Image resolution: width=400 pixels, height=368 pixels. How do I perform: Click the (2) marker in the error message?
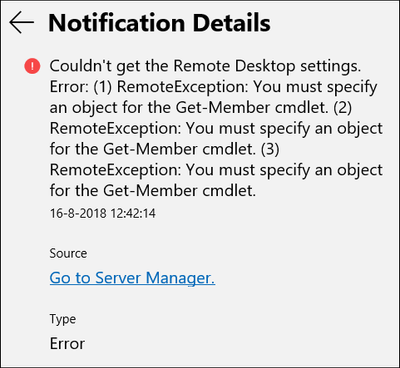pyautogui.click(x=341, y=108)
